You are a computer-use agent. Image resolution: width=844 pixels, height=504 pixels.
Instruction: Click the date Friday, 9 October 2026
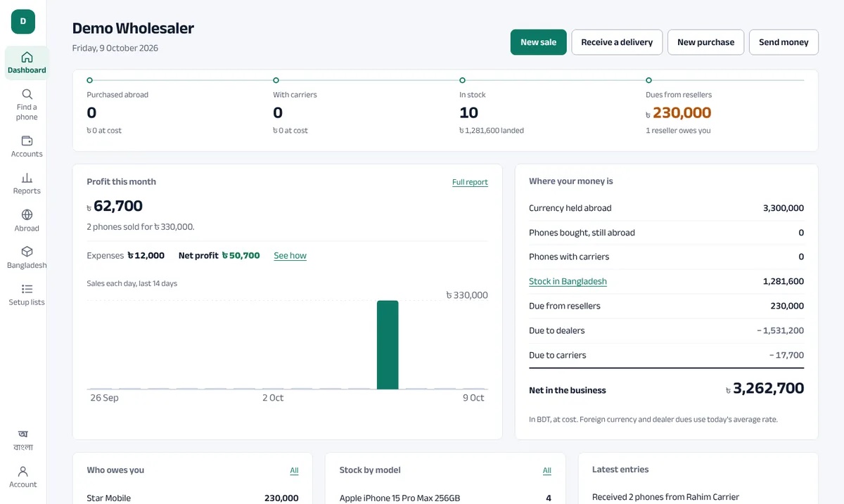click(115, 49)
